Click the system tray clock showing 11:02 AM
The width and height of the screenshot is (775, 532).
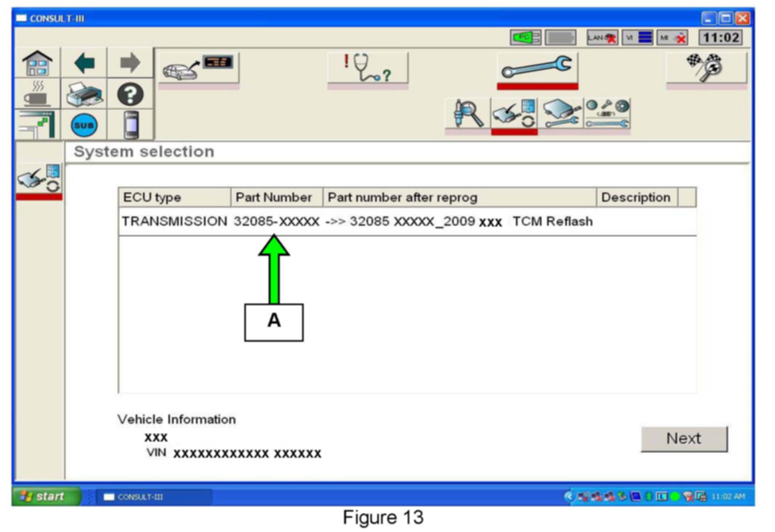728,496
